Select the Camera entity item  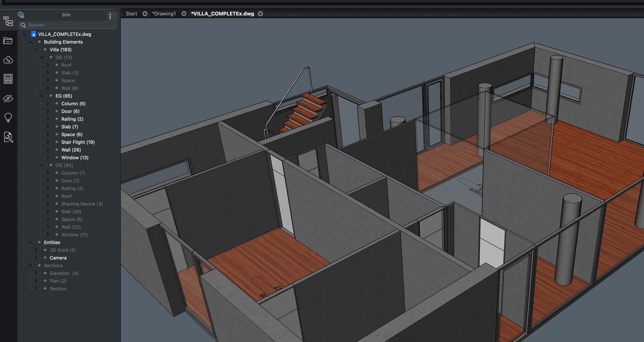(58, 258)
